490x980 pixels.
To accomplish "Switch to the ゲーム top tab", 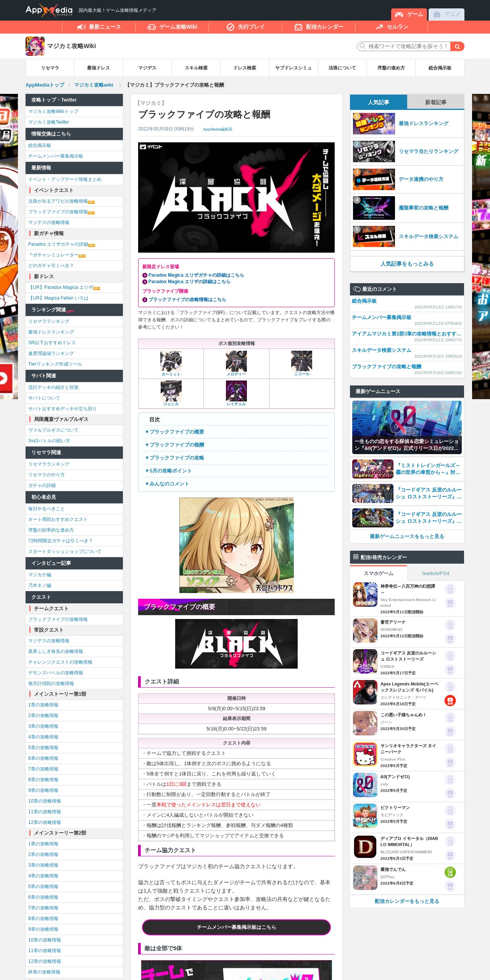I will [x=409, y=15].
